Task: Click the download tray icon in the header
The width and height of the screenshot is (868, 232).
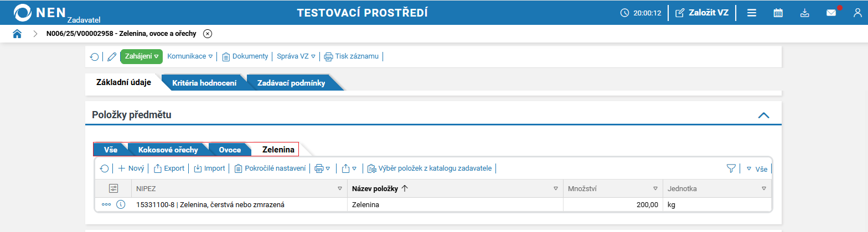Action: [x=805, y=13]
